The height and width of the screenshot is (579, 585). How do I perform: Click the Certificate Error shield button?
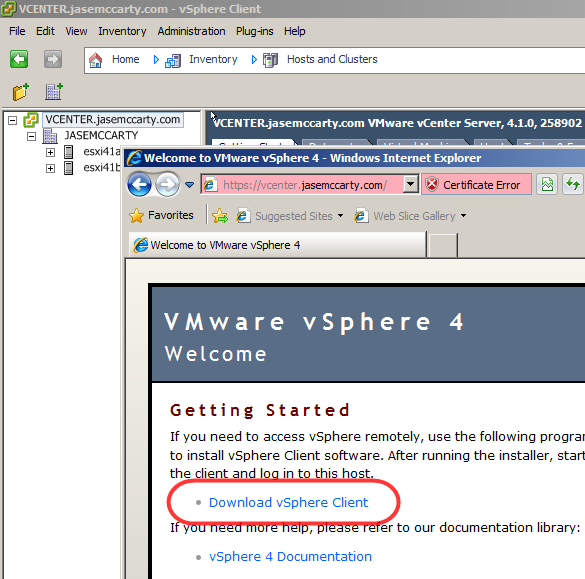point(476,184)
